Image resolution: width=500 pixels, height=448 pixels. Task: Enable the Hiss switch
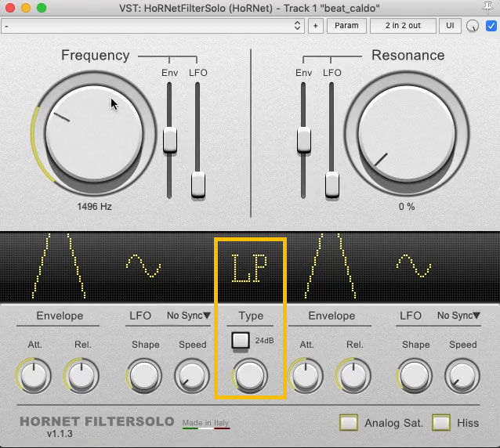[x=442, y=422]
